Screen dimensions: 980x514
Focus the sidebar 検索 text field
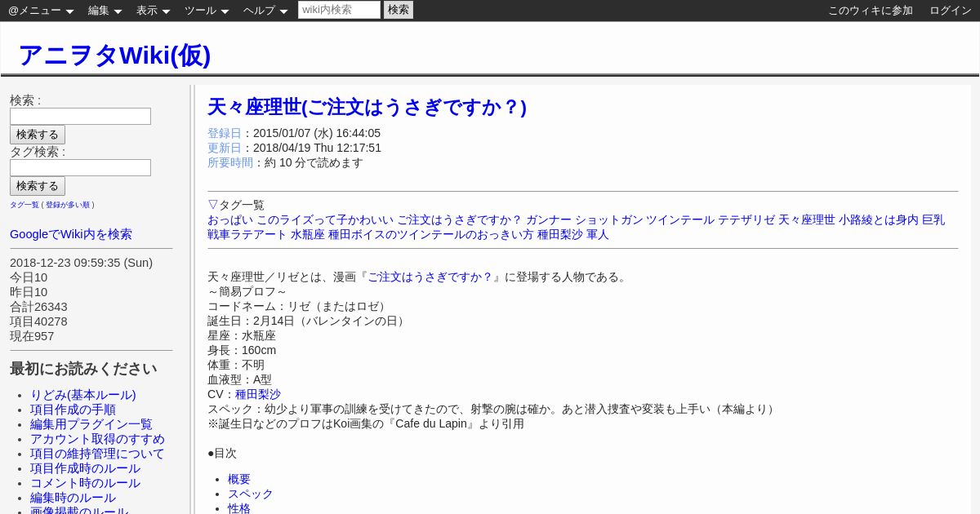[80, 117]
